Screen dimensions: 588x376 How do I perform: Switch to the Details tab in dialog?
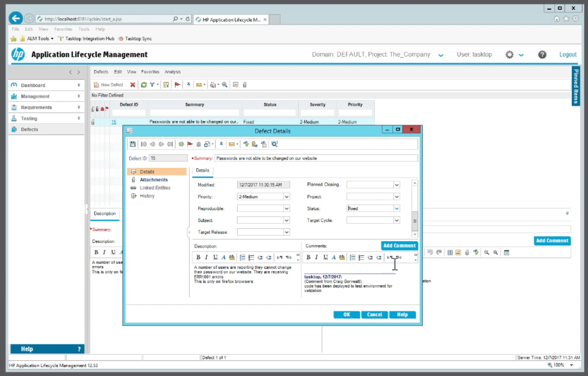pyautogui.click(x=202, y=170)
